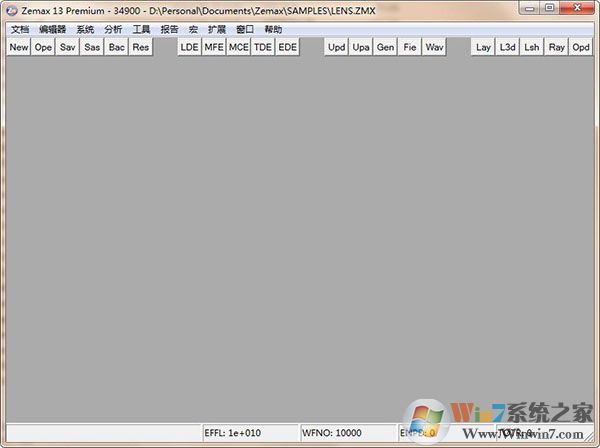
Task: Click the New toolbar button
Action: [x=19, y=47]
